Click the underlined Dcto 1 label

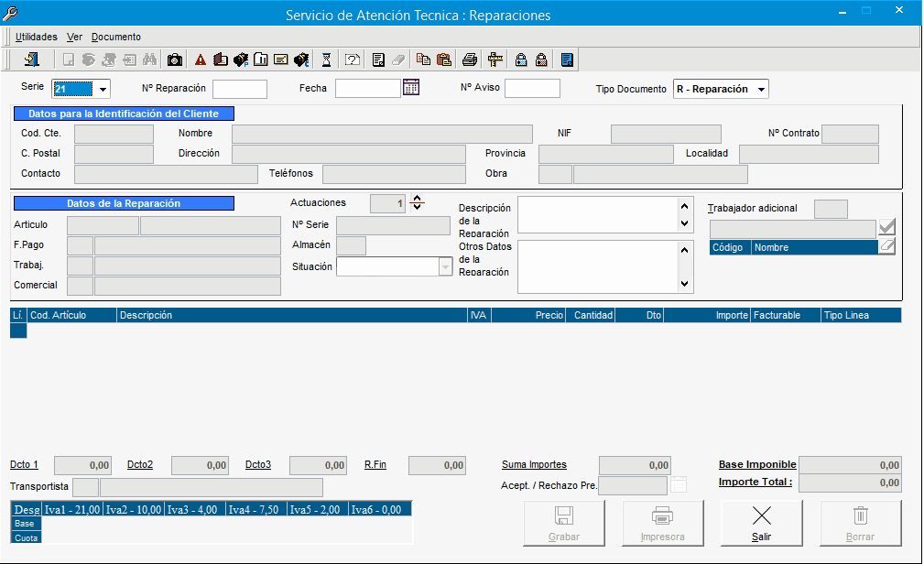[24, 464]
